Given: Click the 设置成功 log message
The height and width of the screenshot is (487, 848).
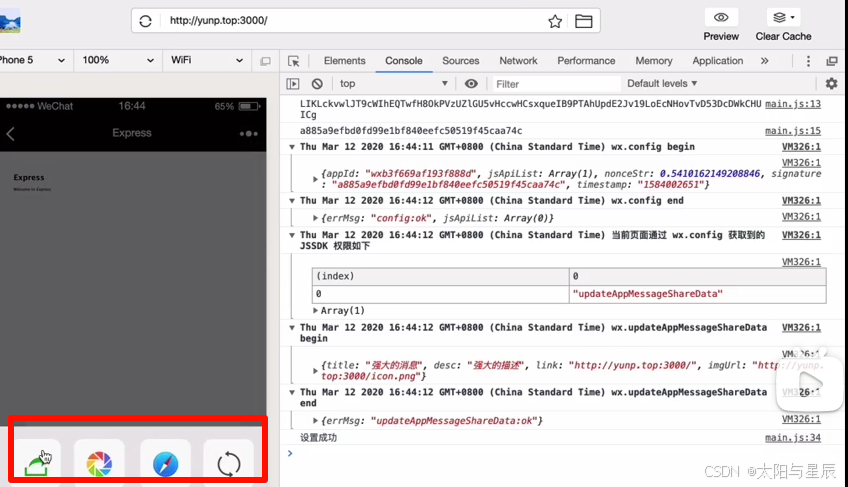Looking at the screenshot, I should pos(319,438).
